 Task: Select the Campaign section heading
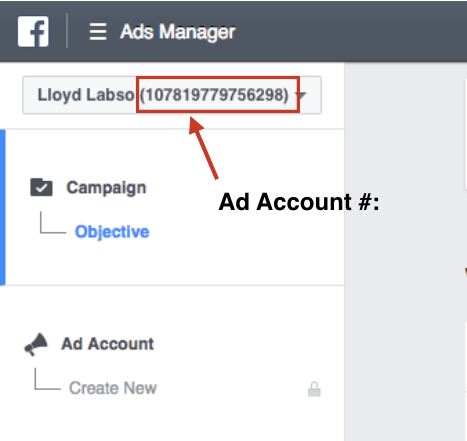tap(106, 188)
